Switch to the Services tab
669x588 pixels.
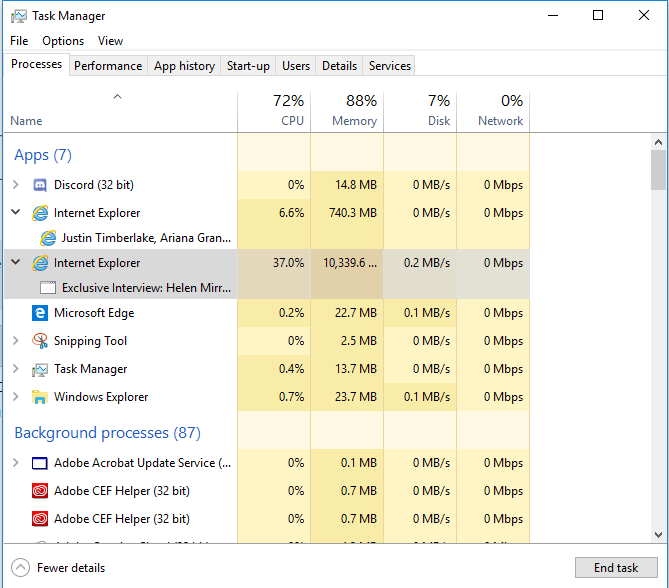point(390,66)
